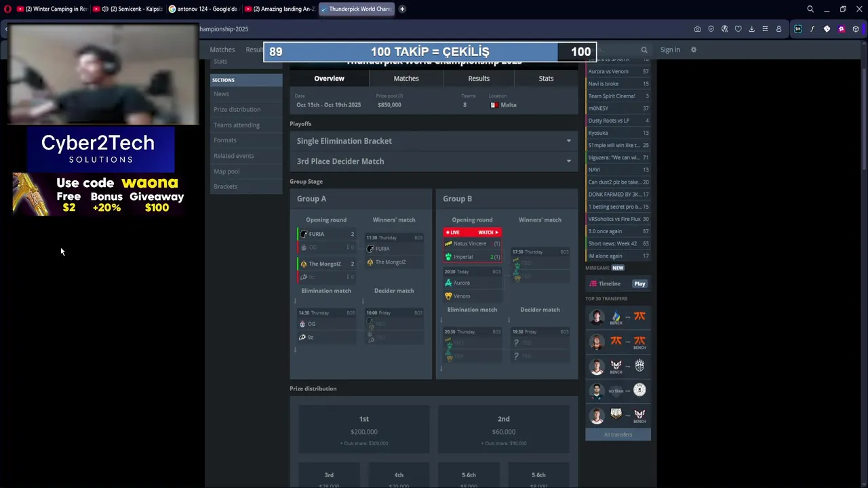The height and width of the screenshot is (488, 868).
Task: Click the Aurora team logo in Group B
Action: coord(448,283)
